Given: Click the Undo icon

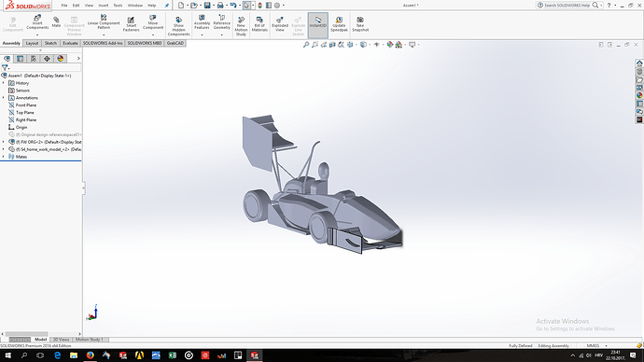Looking at the screenshot, I should coord(233,6).
